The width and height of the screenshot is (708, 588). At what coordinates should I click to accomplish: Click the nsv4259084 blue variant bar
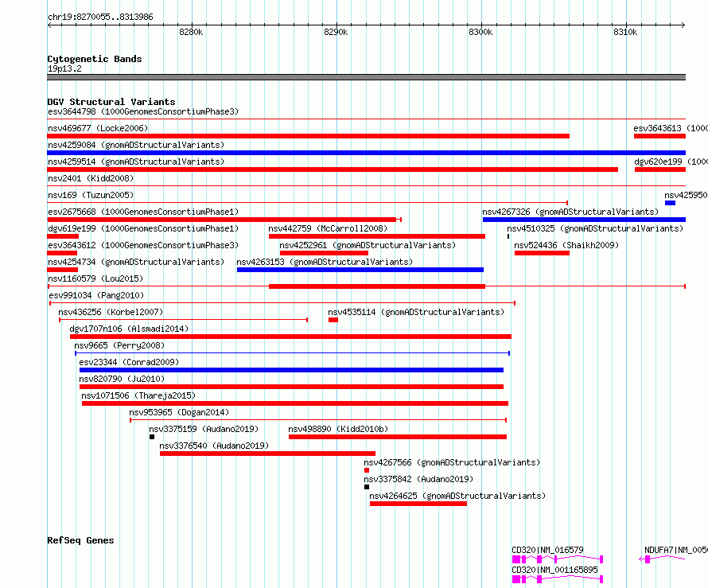[366, 153]
